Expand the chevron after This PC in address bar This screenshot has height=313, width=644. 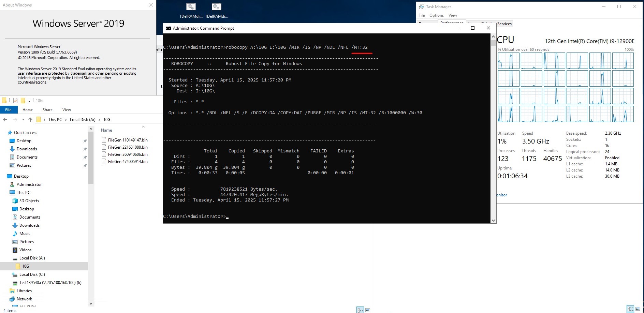point(66,120)
